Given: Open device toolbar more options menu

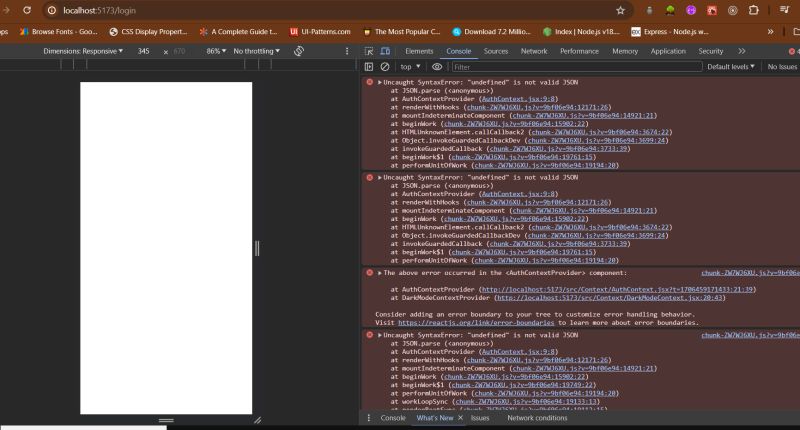Looking at the screenshot, I should point(347,51).
